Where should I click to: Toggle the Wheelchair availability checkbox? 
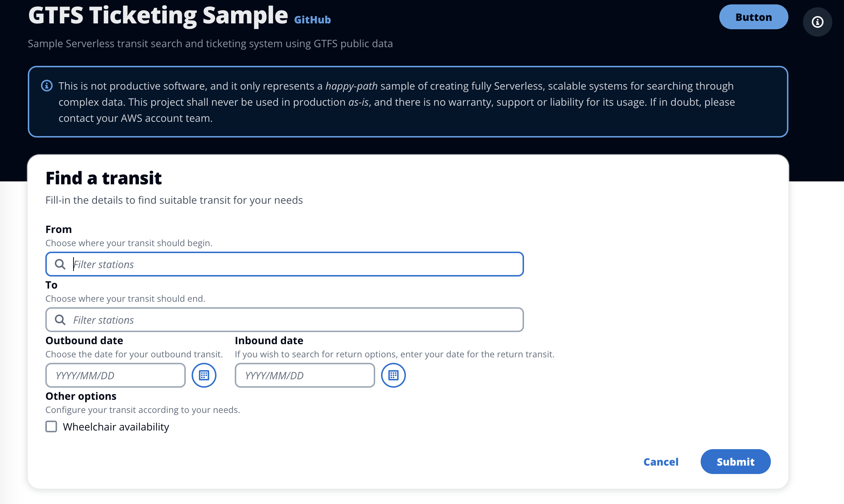[x=51, y=426]
